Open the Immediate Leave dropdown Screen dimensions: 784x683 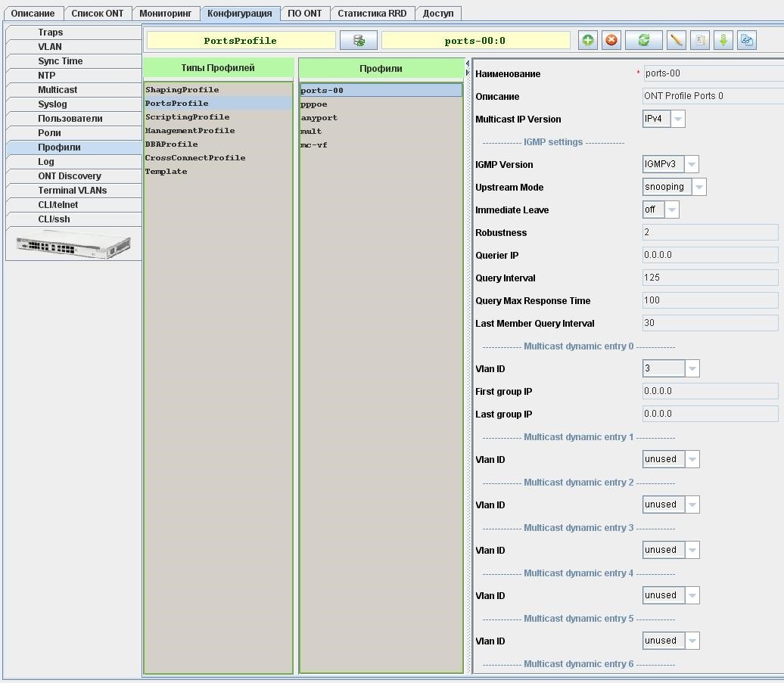coord(671,210)
